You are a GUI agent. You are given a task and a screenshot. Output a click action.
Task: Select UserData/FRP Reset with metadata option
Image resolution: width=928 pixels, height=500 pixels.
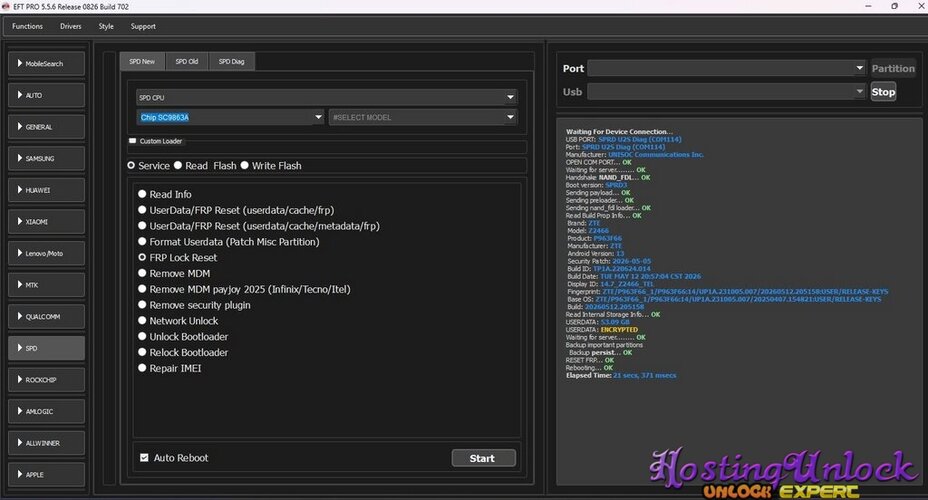coord(142,226)
